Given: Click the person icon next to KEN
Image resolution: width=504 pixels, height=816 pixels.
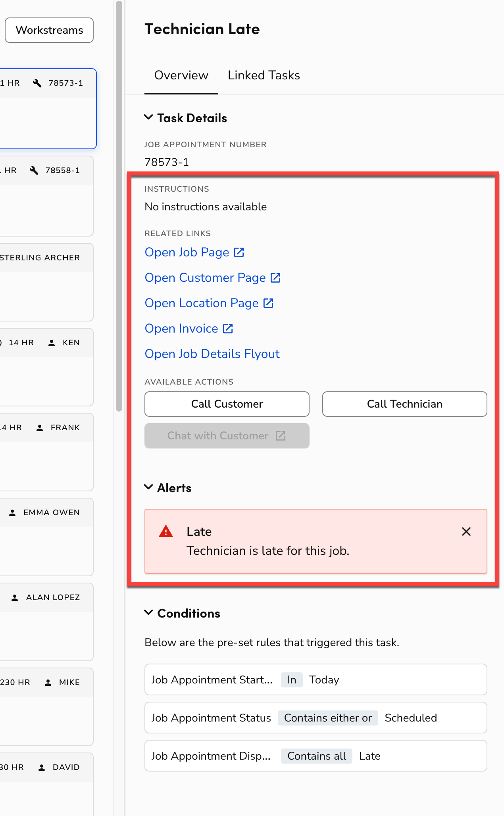Looking at the screenshot, I should pos(52,343).
